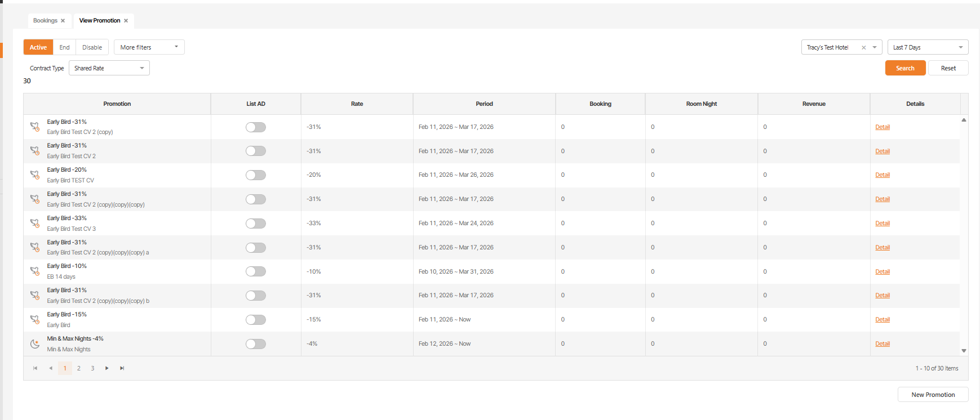Click the Early Bird icon for EB 14 days
The width and height of the screenshot is (980, 420).
click(35, 271)
